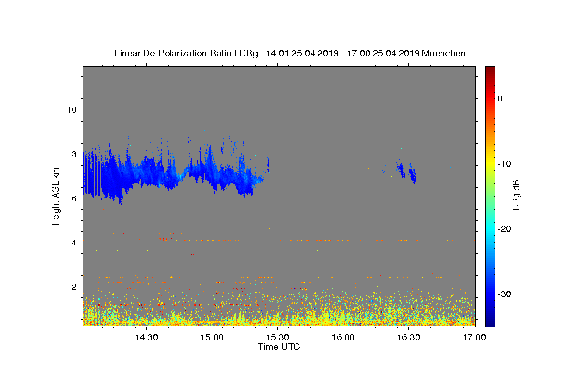Click the date range text '14:01 25.04.2019 - 17:00 25.04.2019'

343,53
